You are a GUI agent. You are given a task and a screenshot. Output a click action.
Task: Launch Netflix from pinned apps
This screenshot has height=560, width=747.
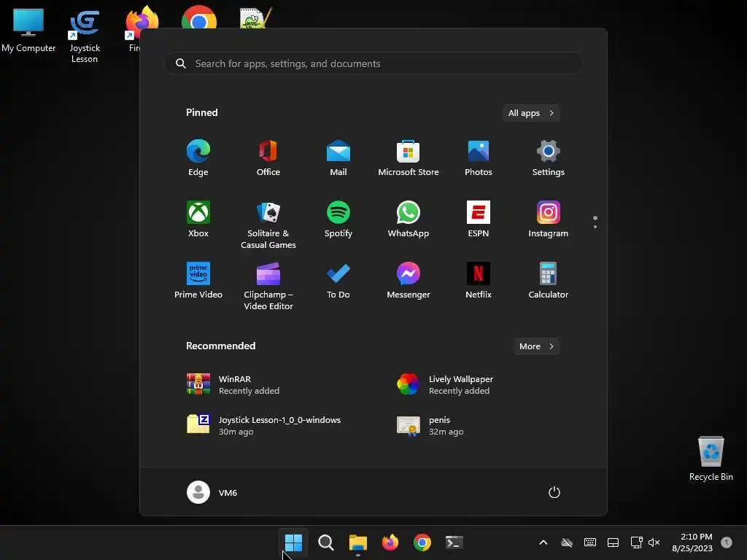[x=479, y=281]
